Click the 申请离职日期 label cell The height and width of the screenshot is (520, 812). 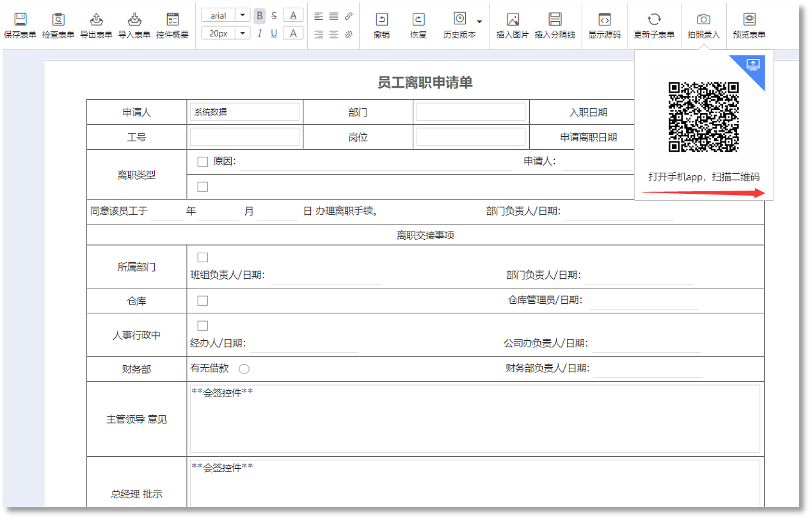coord(589,137)
